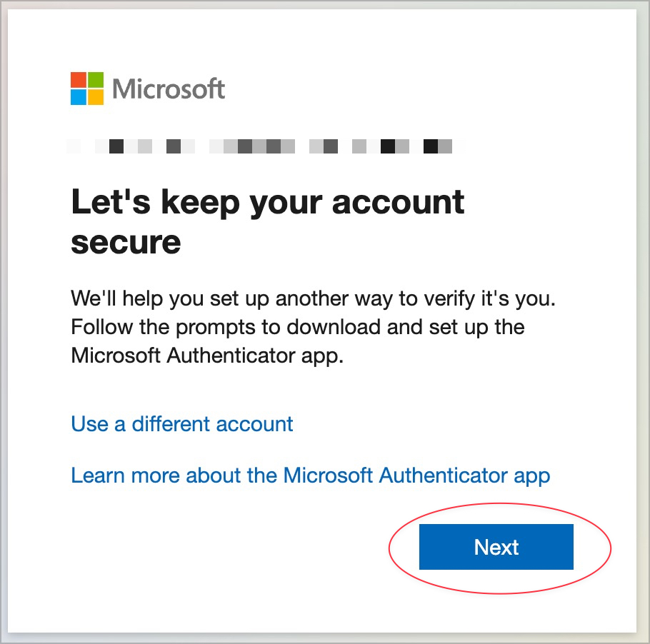The height and width of the screenshot is (644, 650).
Task: Select the heading Let's keep your account secure
Action: [x=267, y=221]
